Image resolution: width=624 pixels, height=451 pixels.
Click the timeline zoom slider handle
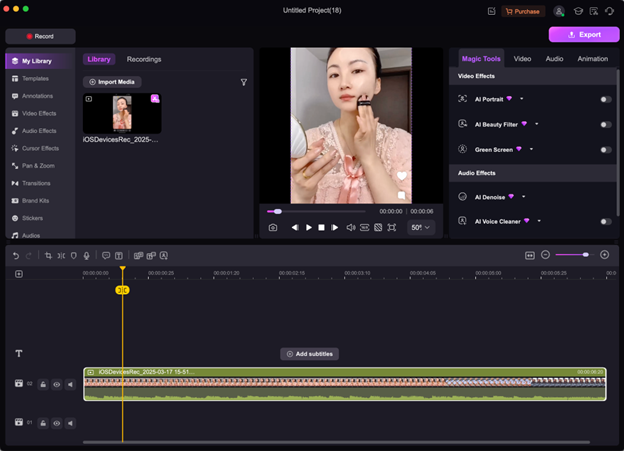pos(585,255)
